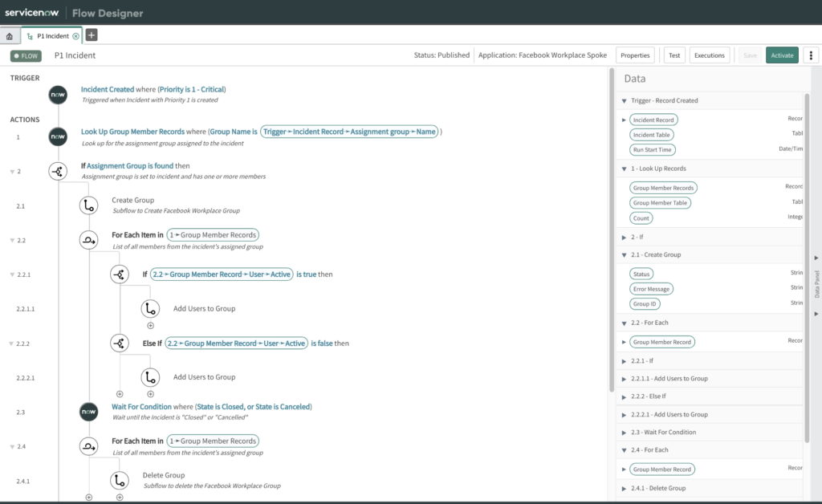Open the Look Up Group Member Records action icon
The image size is (822, 504).
tap(57, 137)
